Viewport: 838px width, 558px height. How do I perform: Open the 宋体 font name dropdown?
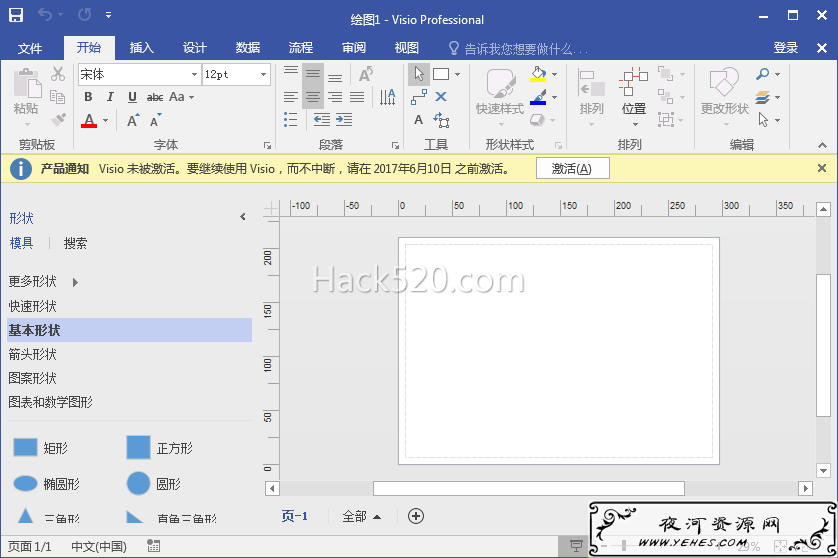(195, 74)
